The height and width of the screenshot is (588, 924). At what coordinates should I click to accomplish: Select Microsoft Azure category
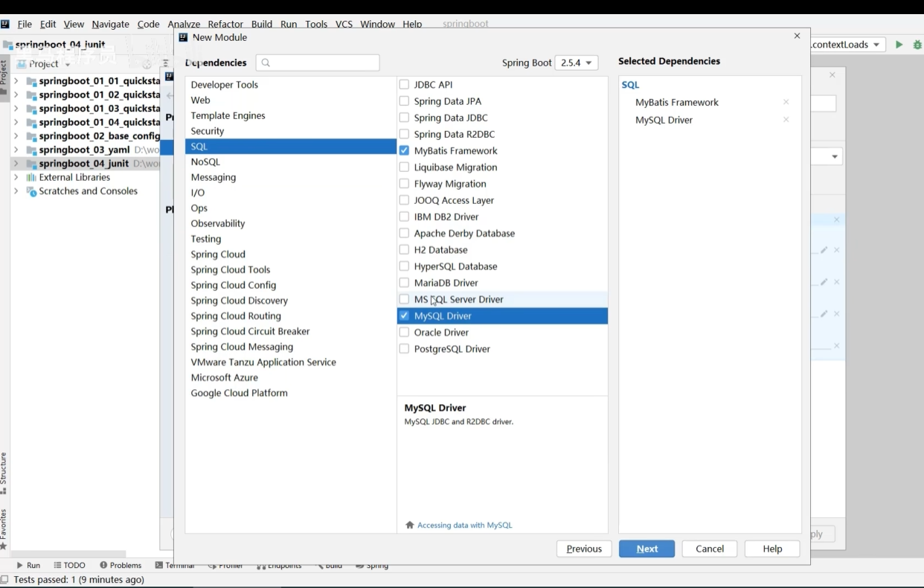[x=290, y=377]
